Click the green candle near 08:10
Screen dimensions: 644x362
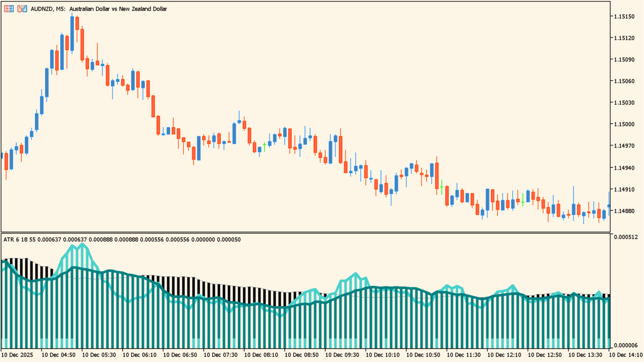pyautogui.click(x=265, y=146)
